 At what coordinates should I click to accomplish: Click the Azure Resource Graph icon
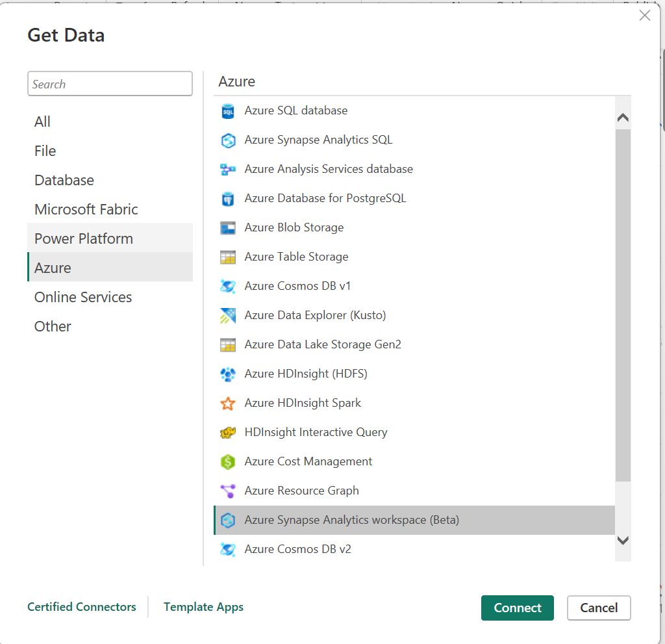[229, 491]
